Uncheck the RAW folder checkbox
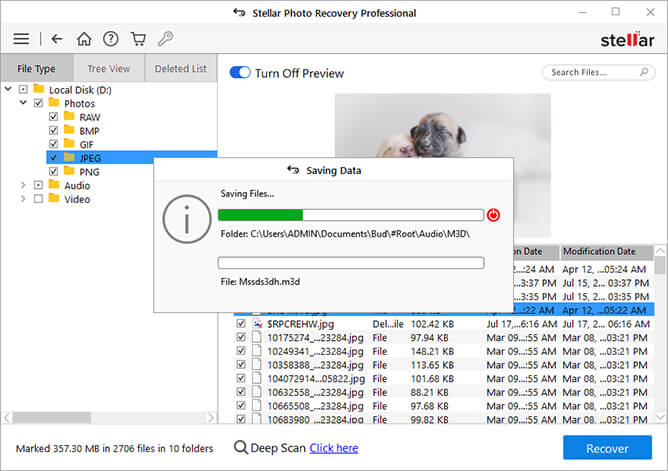The width and height of the screenshot is (668, 471). (x=54, y=117)
